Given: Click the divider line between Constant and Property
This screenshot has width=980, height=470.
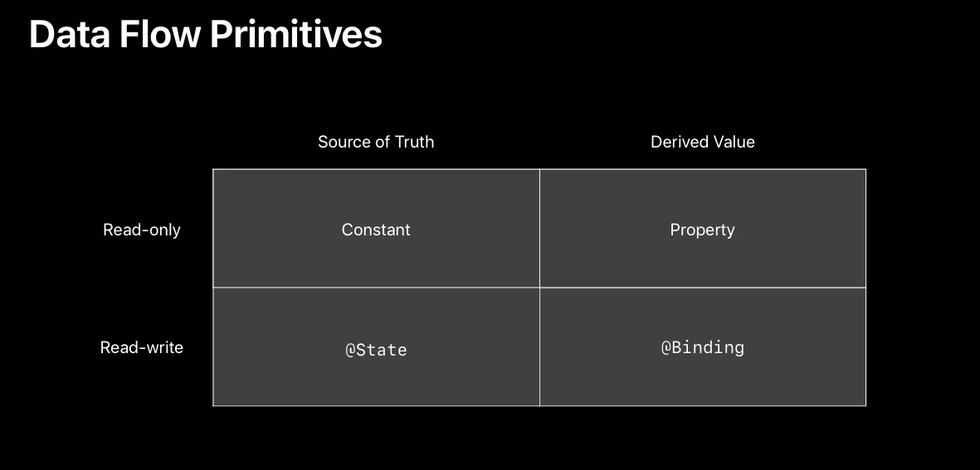Looking at the screenshot, I should tap(539, 229).
